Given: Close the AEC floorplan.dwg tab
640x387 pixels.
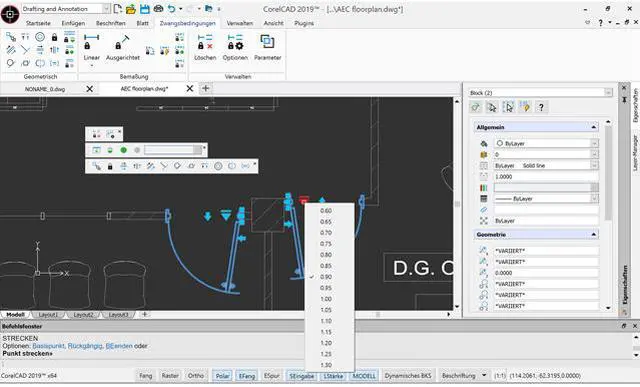Looking at the screenshot, I should pos(190,88).
